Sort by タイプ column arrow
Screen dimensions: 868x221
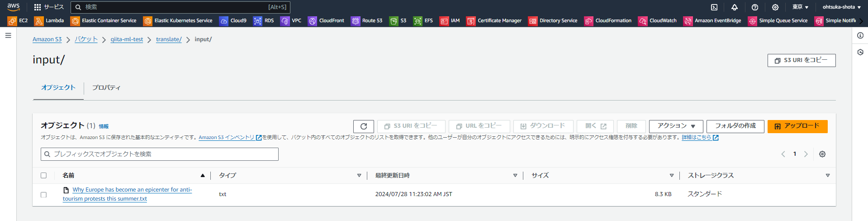(359, 175)
